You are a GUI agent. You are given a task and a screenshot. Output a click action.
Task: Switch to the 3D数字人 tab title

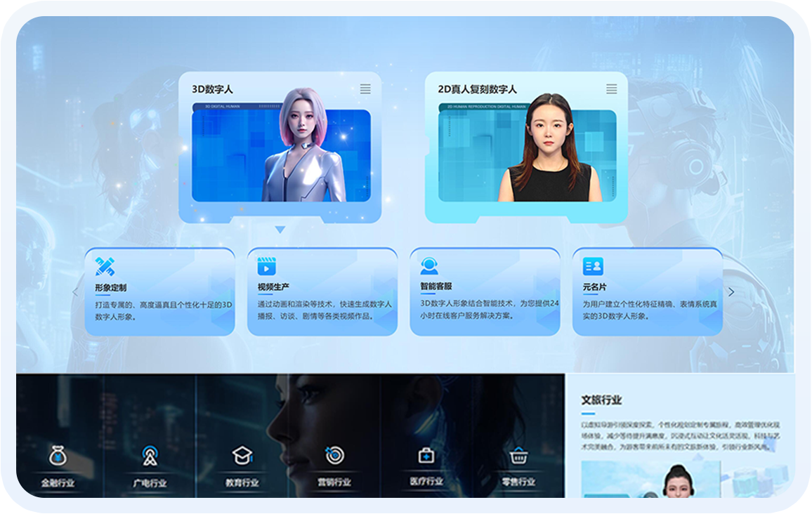(212, 89)
